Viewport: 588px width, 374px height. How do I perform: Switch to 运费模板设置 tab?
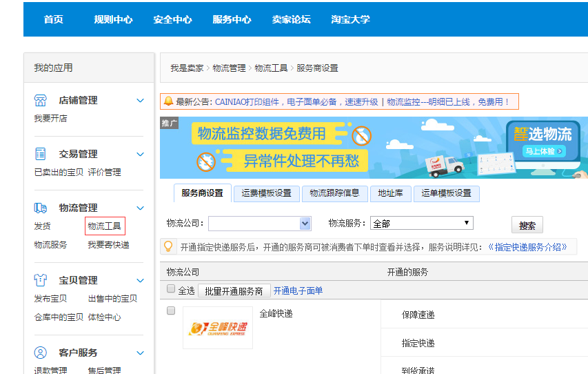(267, 193)
